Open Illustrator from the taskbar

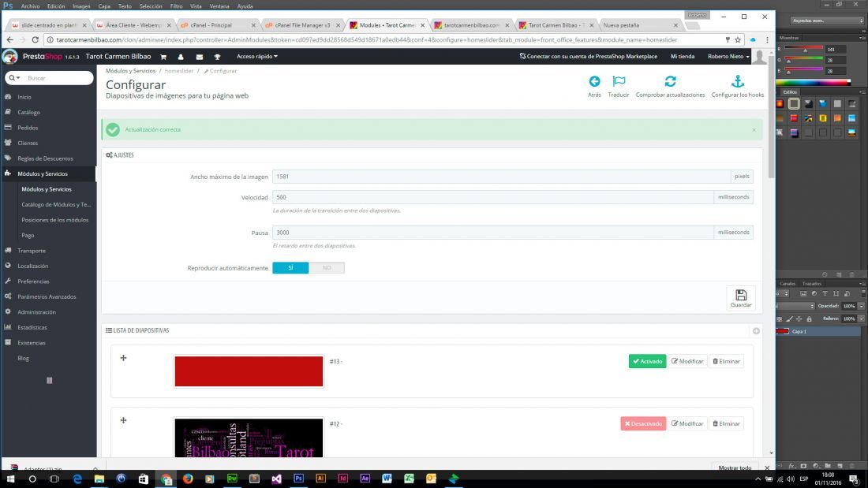pos(320,479)
